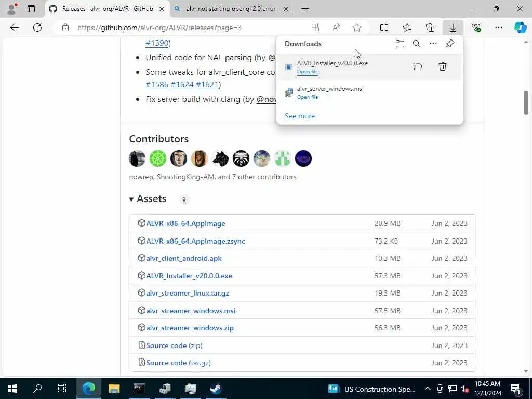
Task: Open pull request #1621 link
Action: click(x=207, y=85)
